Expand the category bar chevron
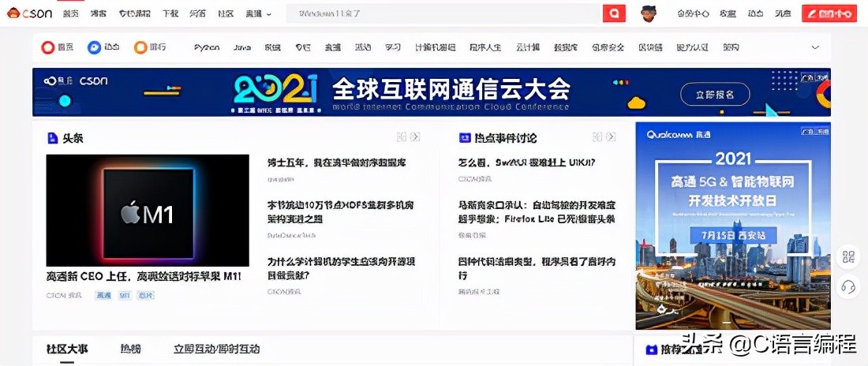Viewport: 868px width, 366px height. (x=815, y=47)
